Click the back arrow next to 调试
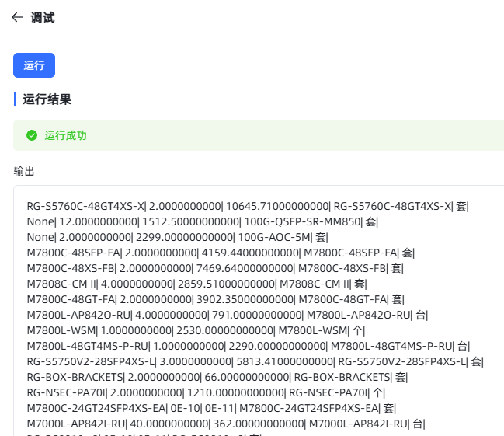504x436 pixels. click(17, 17)
